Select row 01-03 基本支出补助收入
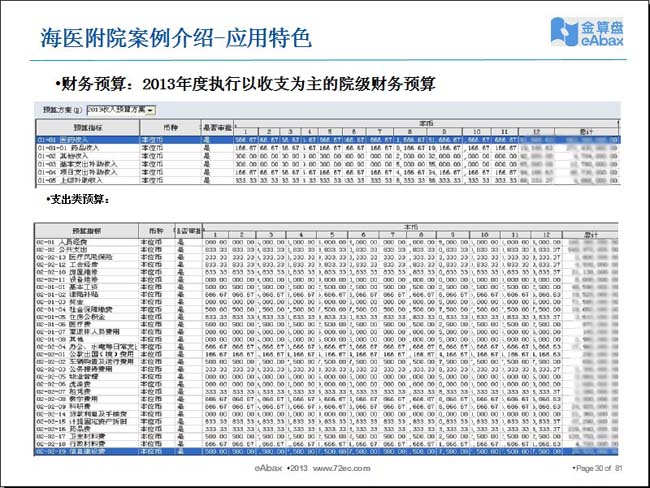The width and height of the screenshot is (650, 488). coord(327,164)
